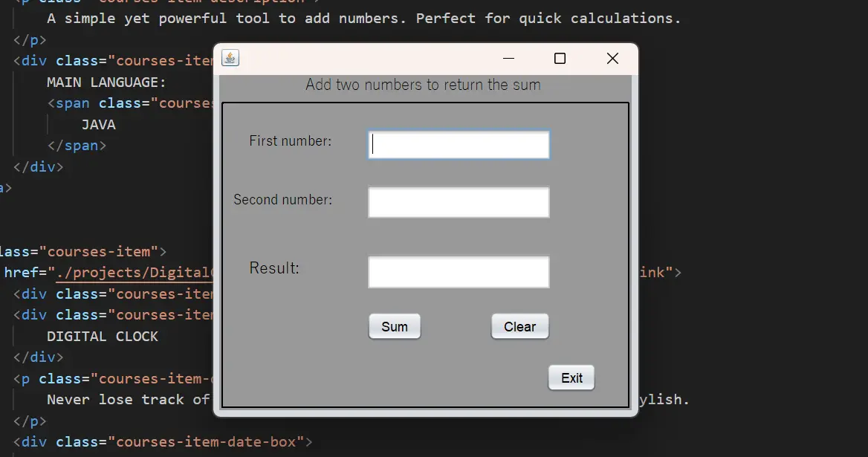
Task: Minimize the Java applet window
Action: click(508, 57)
